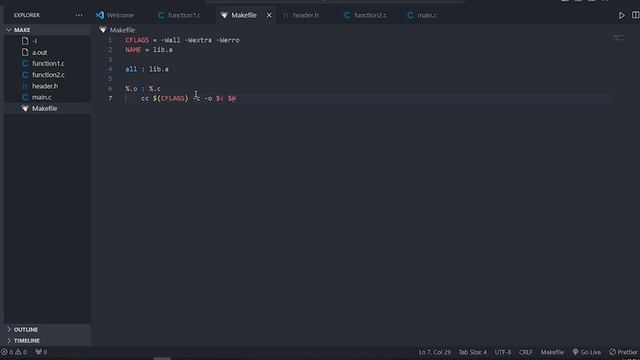Switch to the Welcome tab
The width and height of the screenshot is (640, 360).
click(x=115, y=15)
